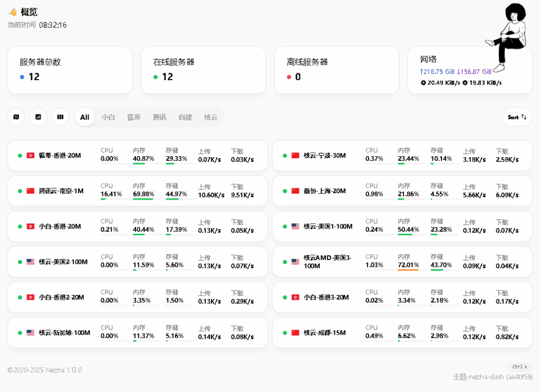Image resolution: width=540 pixels, height=392 pixels.
Task: Select the All server group tab
Action: 84,117
